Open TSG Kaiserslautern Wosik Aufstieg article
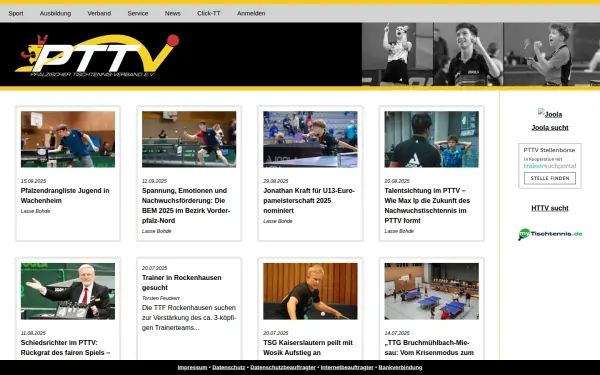The image size is (600, 375). 308,347
